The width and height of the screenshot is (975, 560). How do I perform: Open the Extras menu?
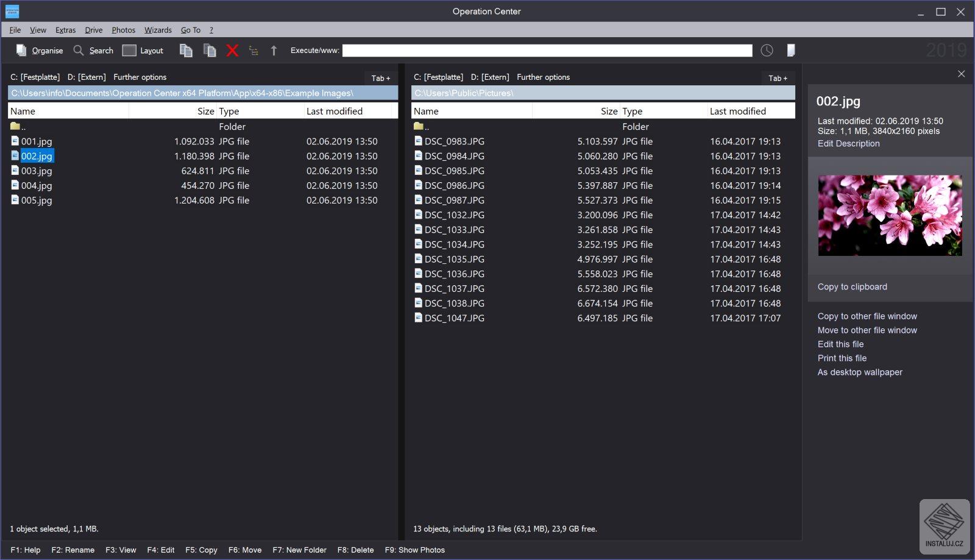pos(65,30)
